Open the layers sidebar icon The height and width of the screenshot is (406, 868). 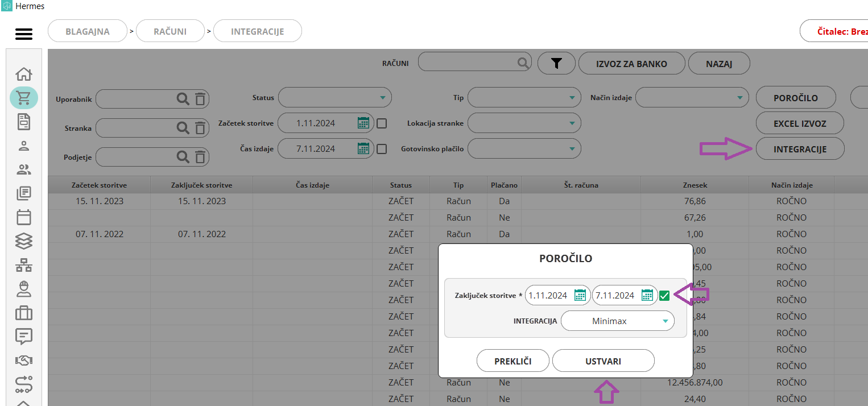click(24, 241)
